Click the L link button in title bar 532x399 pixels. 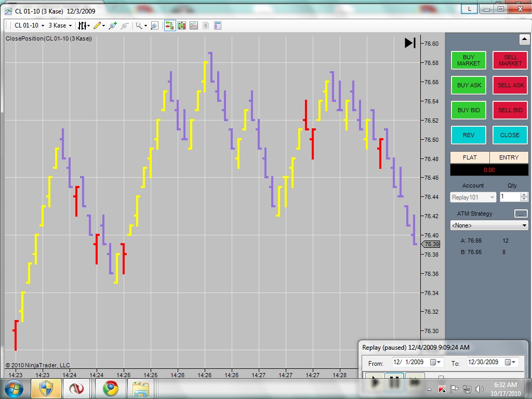click(470, 9)
